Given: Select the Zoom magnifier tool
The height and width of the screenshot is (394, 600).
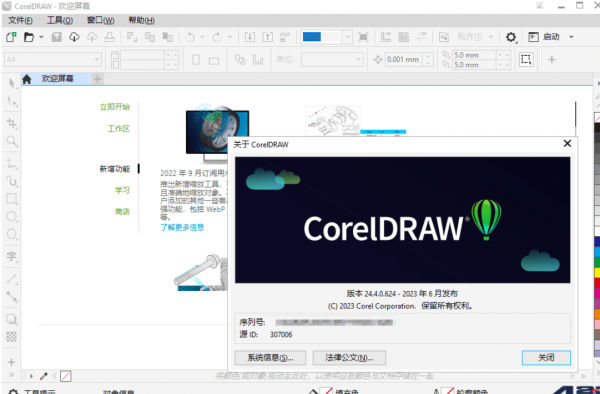Looking at the screenshot, I should click(x=12, y=141).
